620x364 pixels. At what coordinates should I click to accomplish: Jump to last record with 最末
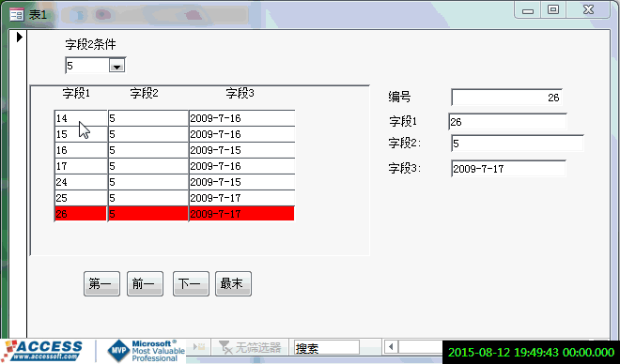click(x=233, y=283)
